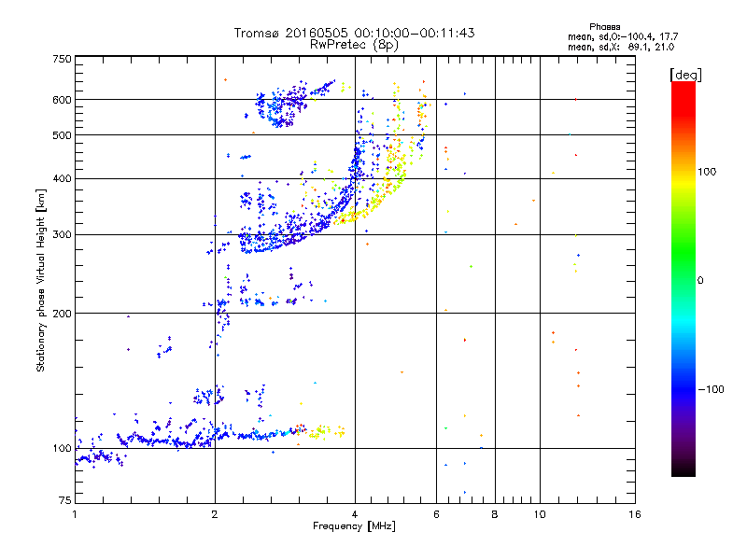The width and height of the screenshot is (747, 560).
Task: Click the '16' x-axis tick label
Action: coord(635,514)
